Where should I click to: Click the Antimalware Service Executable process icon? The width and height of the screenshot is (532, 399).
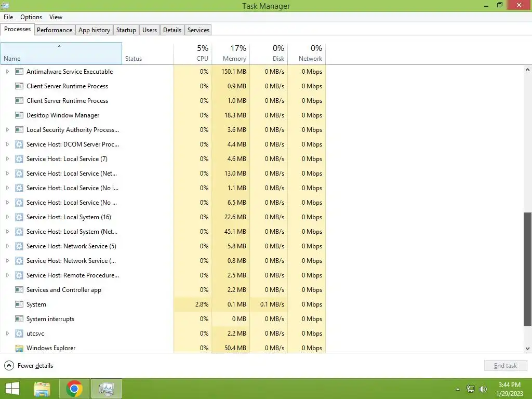tap(19, 72)
